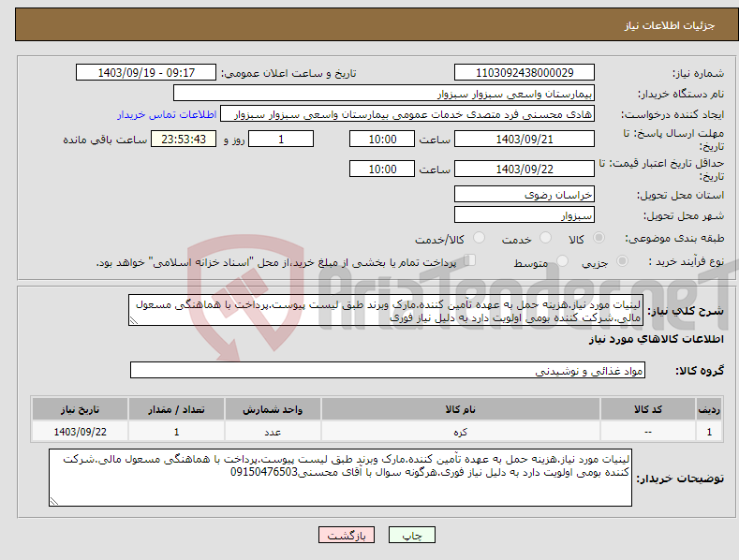Viewport: 739px width, 560px height.
Task: Click the resize handle of شرح کلی نیاز box
Action: 134,321
